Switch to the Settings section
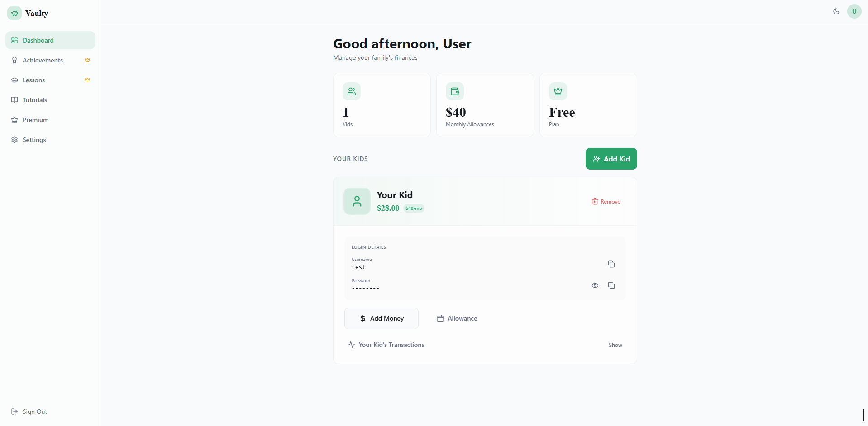The width and height of the screenshot is (868, 426). [34, 140]
